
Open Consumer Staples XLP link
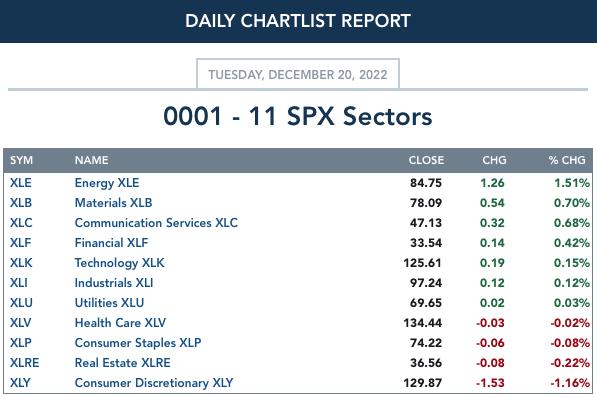(138, 343)
